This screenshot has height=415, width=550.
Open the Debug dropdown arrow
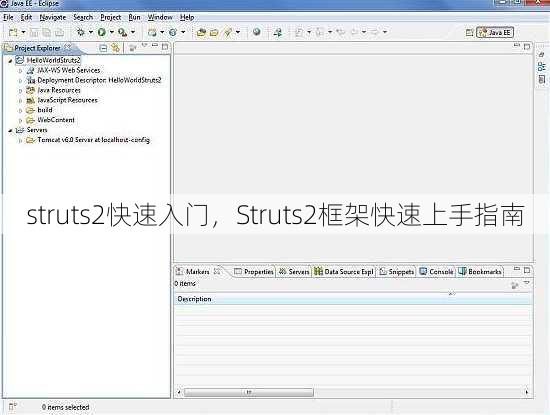(90, 32)
